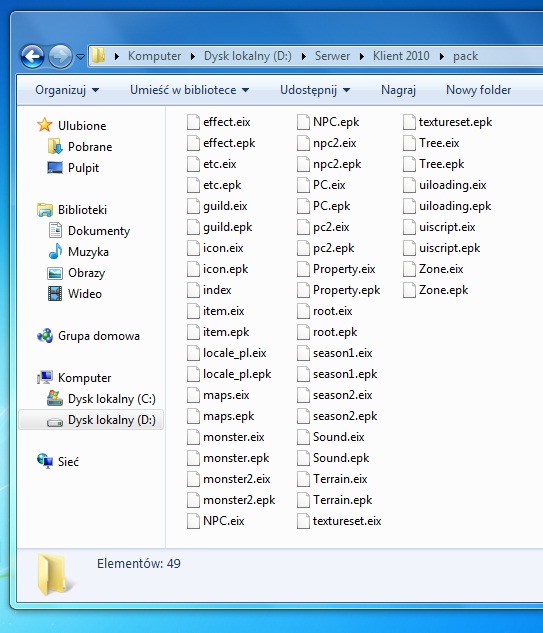Select the icon.epk file icon
543x633 pixels.
coord(193,269)
